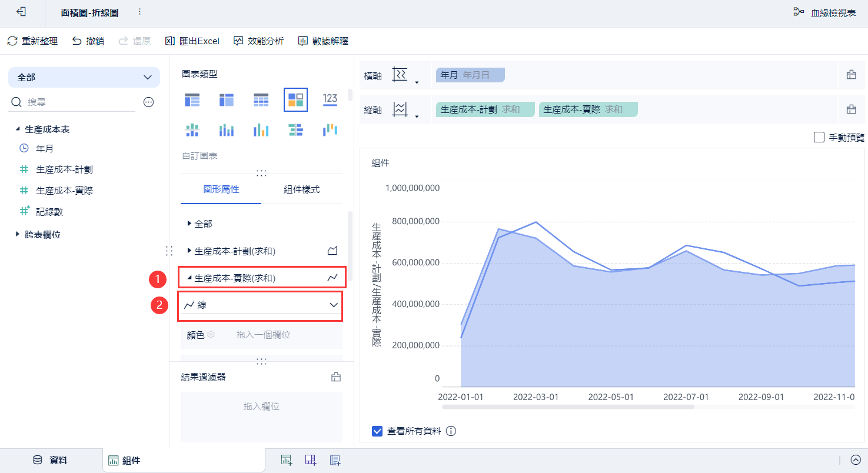868x473 pixels.
Task: Open the more options menu beside 面積圖-折線圖
Action: coord(139,12)
